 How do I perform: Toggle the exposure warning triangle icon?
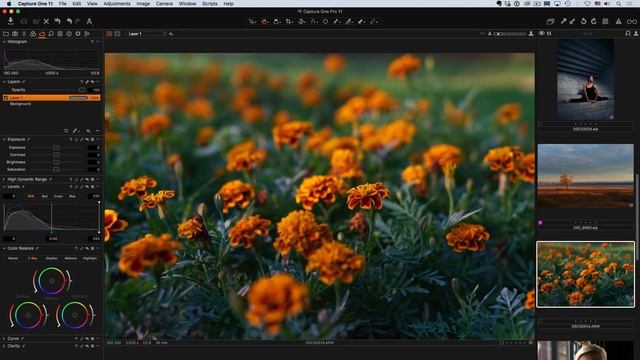click(619, 21)
